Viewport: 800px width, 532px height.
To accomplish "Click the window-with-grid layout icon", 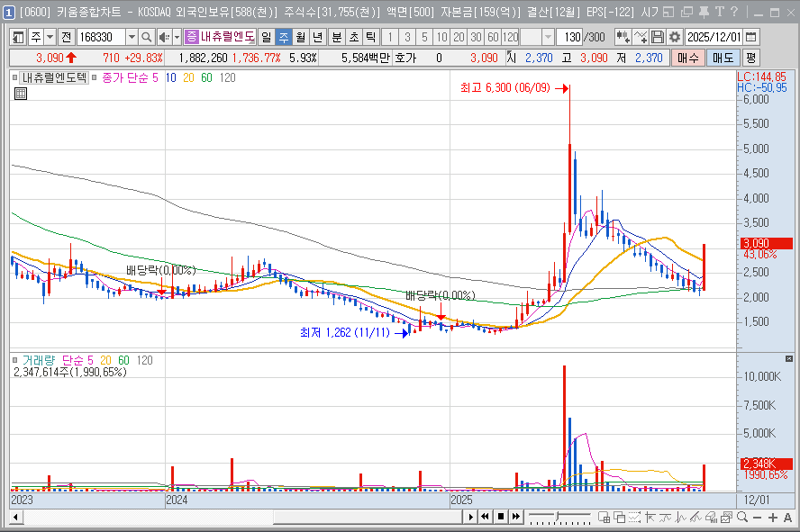I will (604, 518).
